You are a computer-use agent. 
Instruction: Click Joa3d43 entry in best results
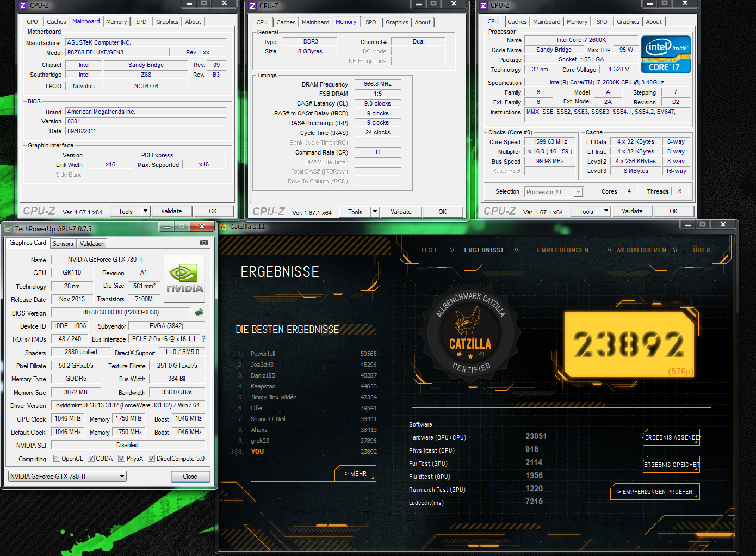262,365
